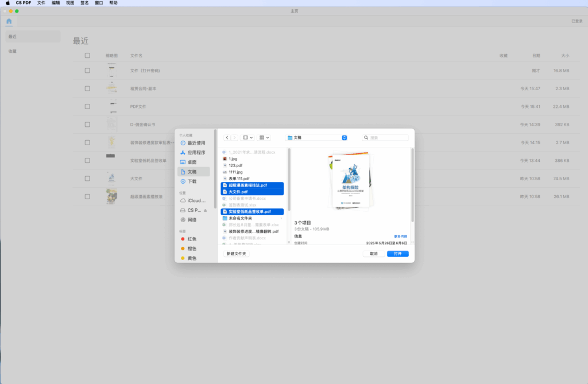Select 超级漫画素描技法.pdf in file list
The image size is (588, 384).
(x=252, y=185)
